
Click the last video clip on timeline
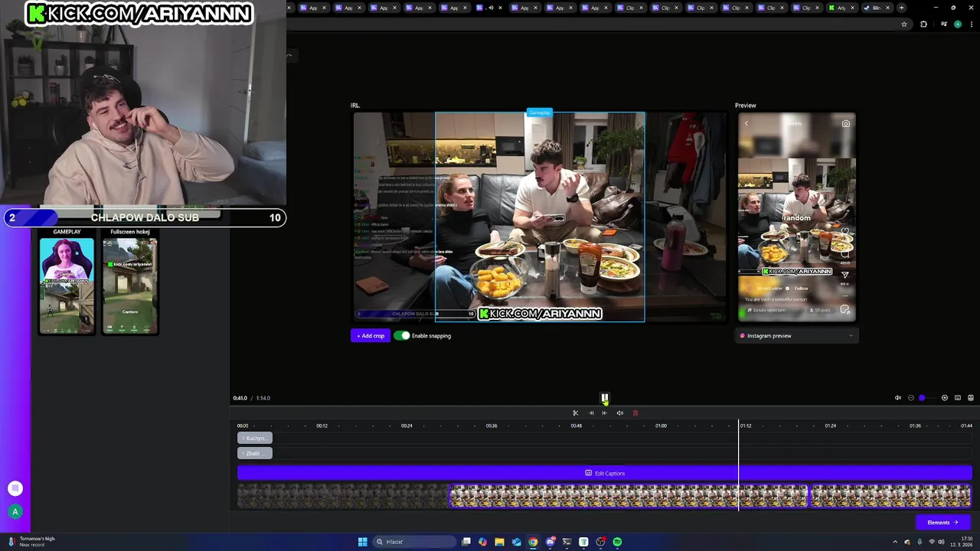point(890,496)
